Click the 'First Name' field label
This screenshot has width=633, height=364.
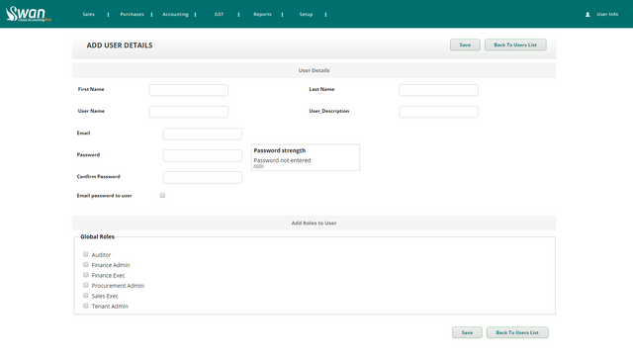[91, 89]
